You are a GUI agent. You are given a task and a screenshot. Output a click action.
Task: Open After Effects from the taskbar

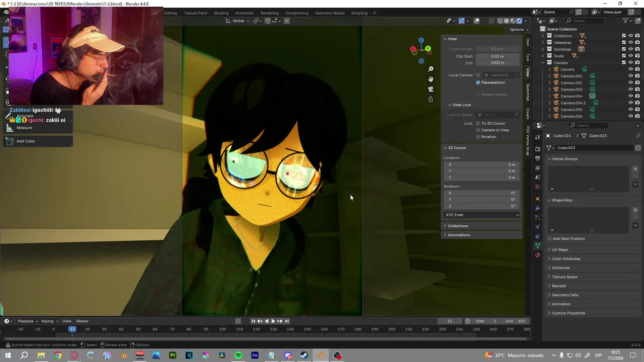pos(255,355)
